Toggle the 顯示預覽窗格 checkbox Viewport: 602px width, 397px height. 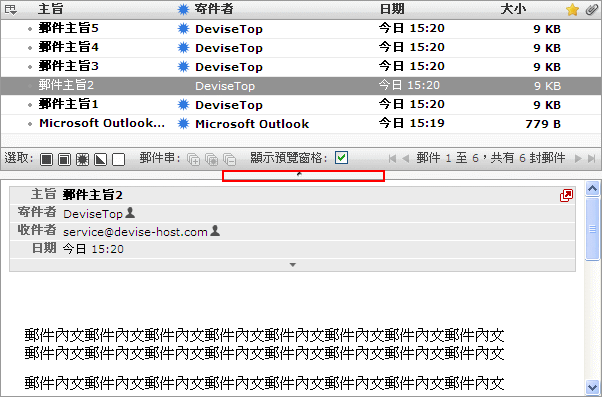click(x=341, y=157)
